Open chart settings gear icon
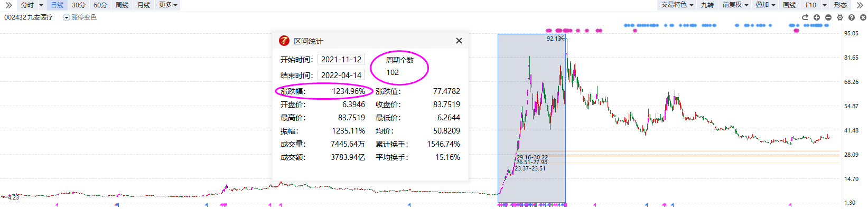Screen dimensions: 868x209 coord(840,17)
